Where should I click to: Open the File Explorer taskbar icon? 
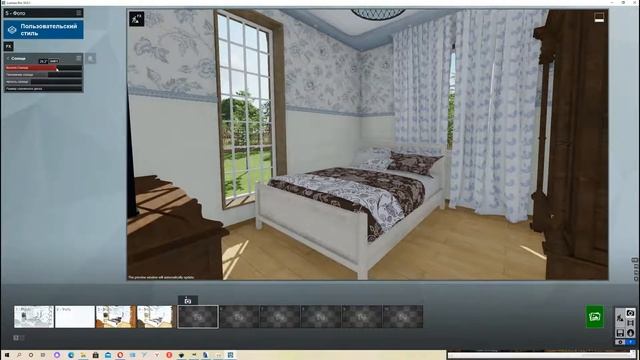pos(83,355)
